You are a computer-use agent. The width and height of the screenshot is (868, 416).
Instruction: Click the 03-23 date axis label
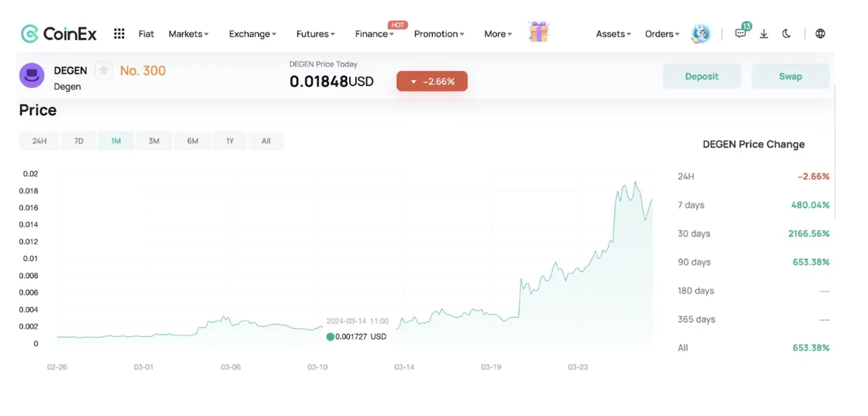[578, 367]
